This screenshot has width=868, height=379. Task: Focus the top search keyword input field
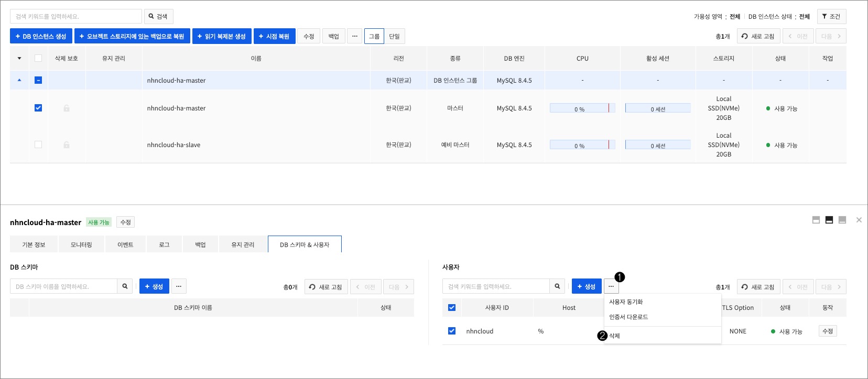coord(76,16)
